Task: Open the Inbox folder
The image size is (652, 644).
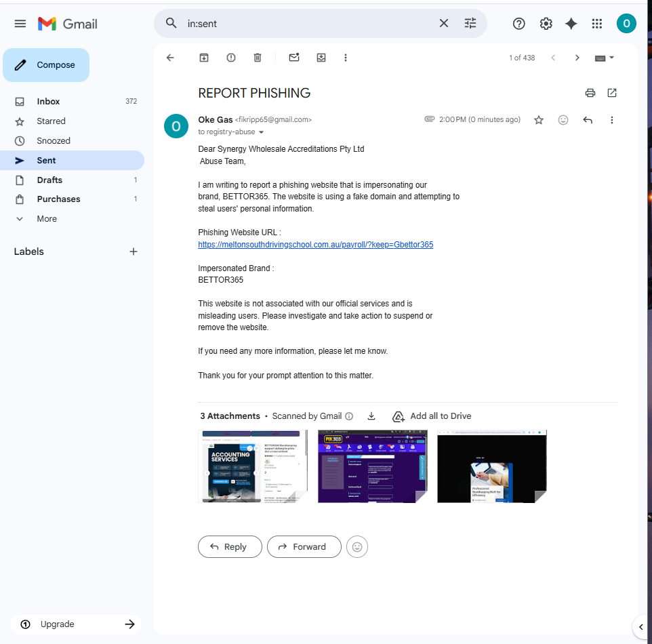Action: click(72, 102)
